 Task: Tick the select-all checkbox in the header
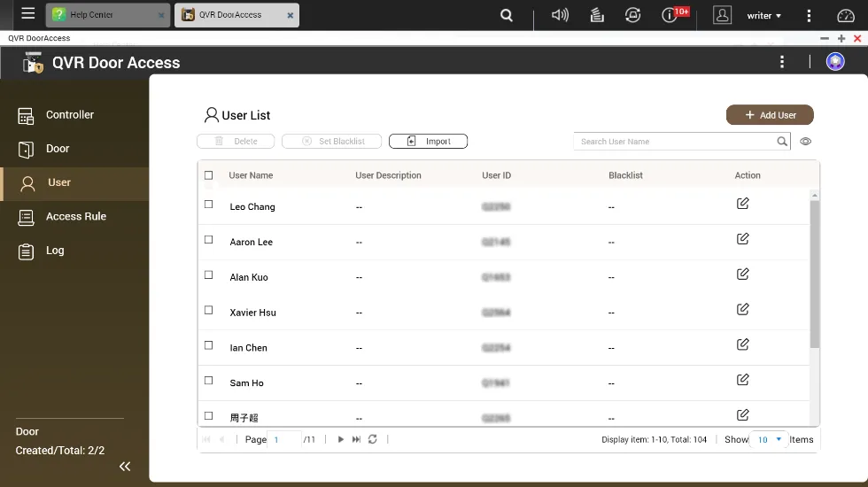pyautogui.click(x=209, y=175)
